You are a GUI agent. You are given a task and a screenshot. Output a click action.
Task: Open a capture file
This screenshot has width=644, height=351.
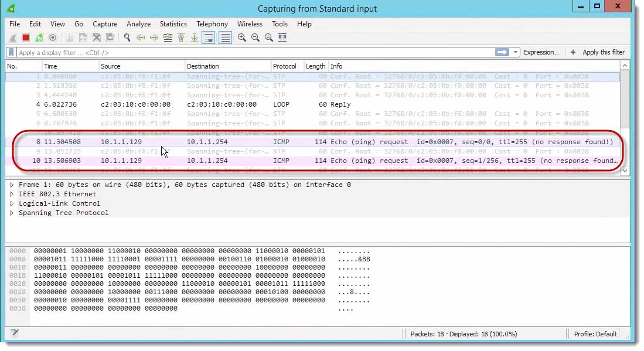click(69, 38)
